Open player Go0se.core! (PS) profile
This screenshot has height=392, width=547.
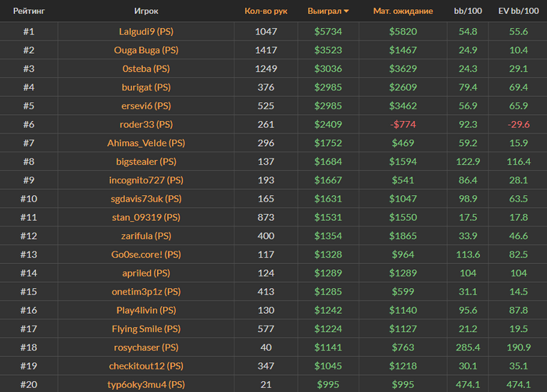(145, 255)
